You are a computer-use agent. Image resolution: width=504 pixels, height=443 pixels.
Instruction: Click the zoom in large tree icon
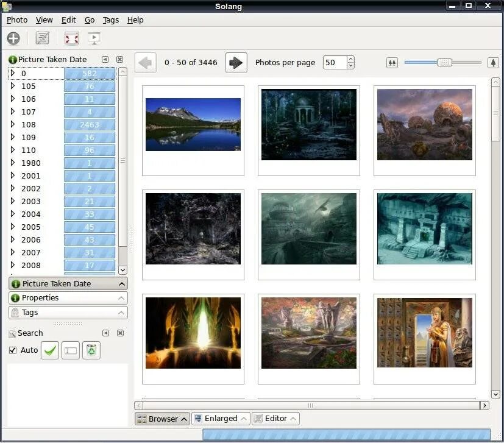coord(493,63)
